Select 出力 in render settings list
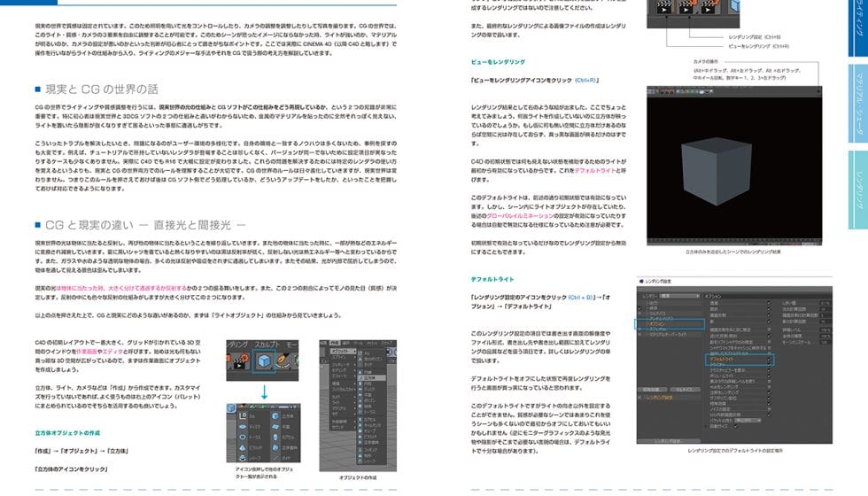 coord(654,302)
